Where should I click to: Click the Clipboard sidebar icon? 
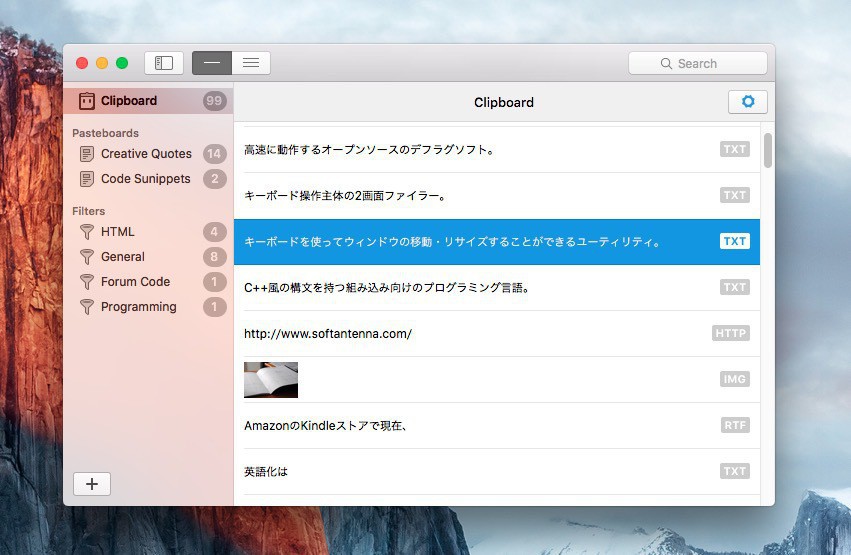(86, 101)
